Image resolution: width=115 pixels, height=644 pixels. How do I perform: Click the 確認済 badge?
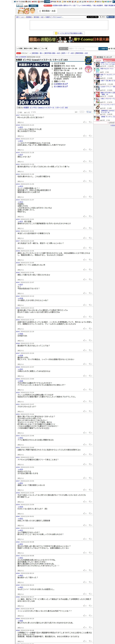point(88,69)
